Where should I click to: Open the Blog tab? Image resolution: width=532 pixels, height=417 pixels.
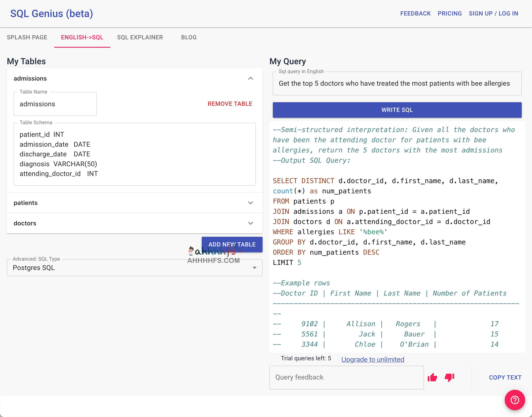click(x=189, y=37)
